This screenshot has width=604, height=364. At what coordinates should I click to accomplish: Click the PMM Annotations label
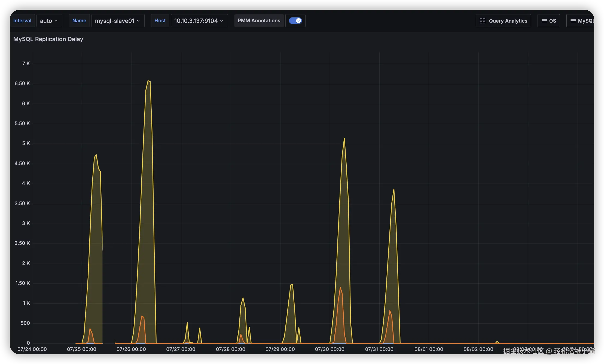[259, 21]
